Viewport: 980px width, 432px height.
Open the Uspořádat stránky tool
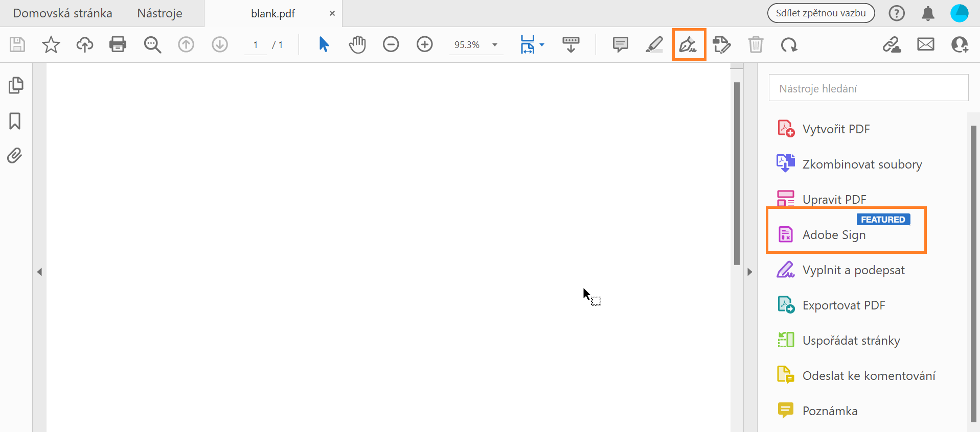839,340
